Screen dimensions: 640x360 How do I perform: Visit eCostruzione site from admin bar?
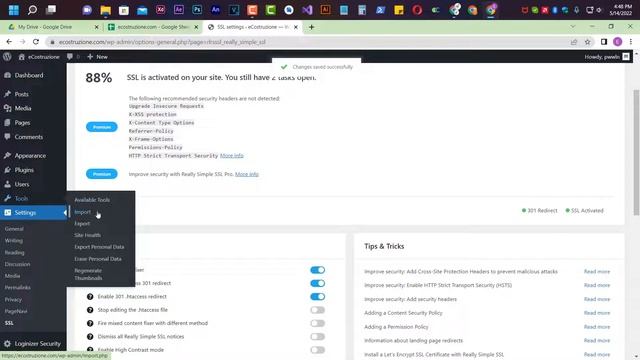click(x=39, y=57)
